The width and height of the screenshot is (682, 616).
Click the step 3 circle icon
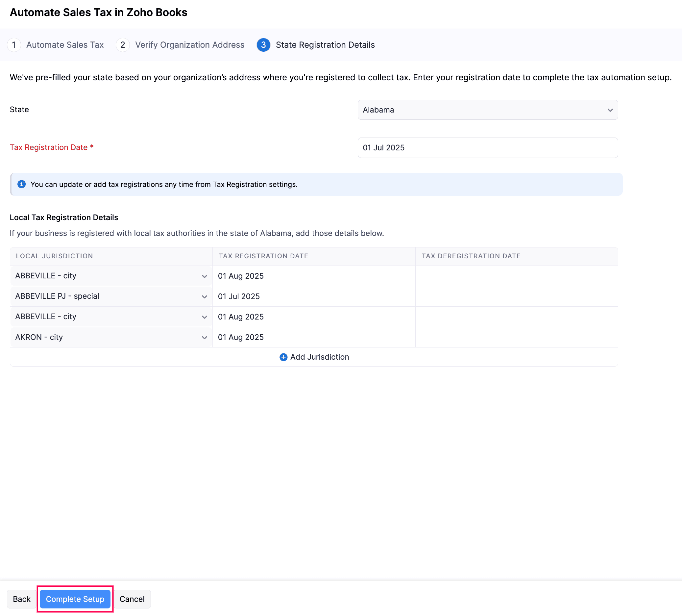click(x=263, y=45)
